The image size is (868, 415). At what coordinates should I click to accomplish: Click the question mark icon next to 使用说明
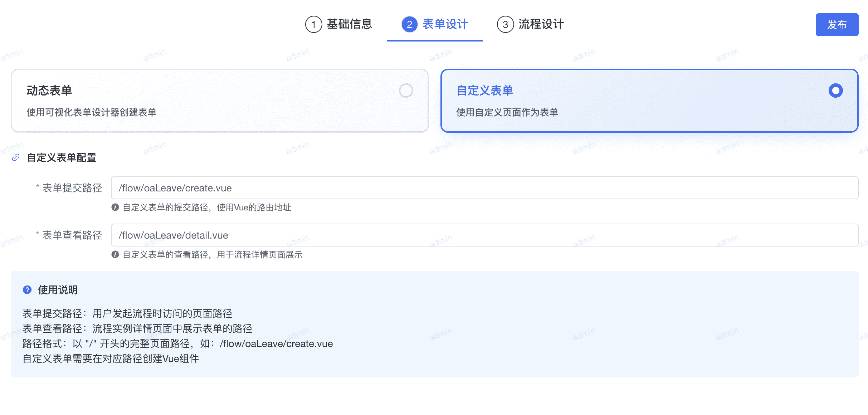(x=27, y=290)
